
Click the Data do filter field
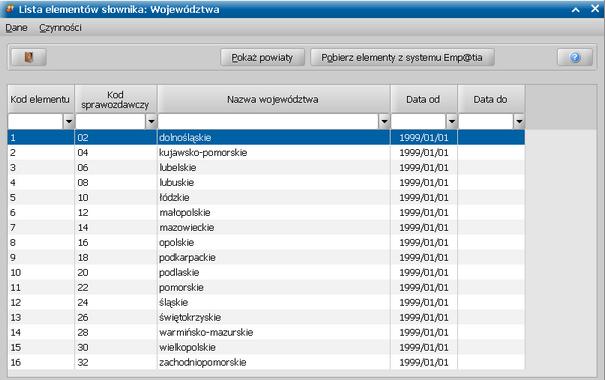point(486,122)
